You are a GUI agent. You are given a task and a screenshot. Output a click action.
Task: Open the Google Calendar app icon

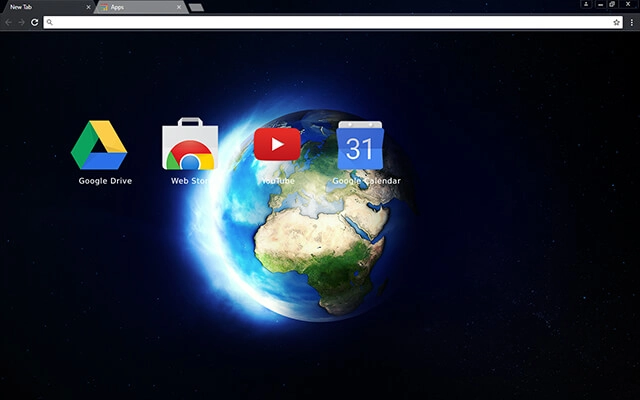tap(360, 145)
